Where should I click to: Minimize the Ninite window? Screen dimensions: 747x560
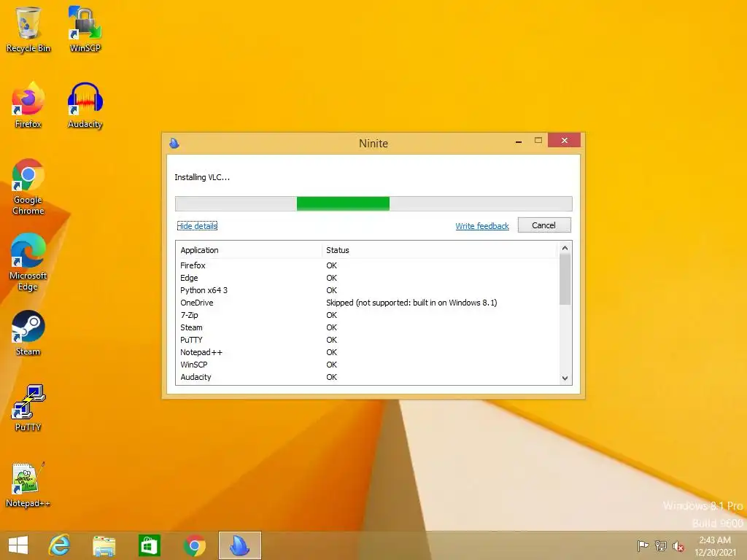tap(519, 141)
